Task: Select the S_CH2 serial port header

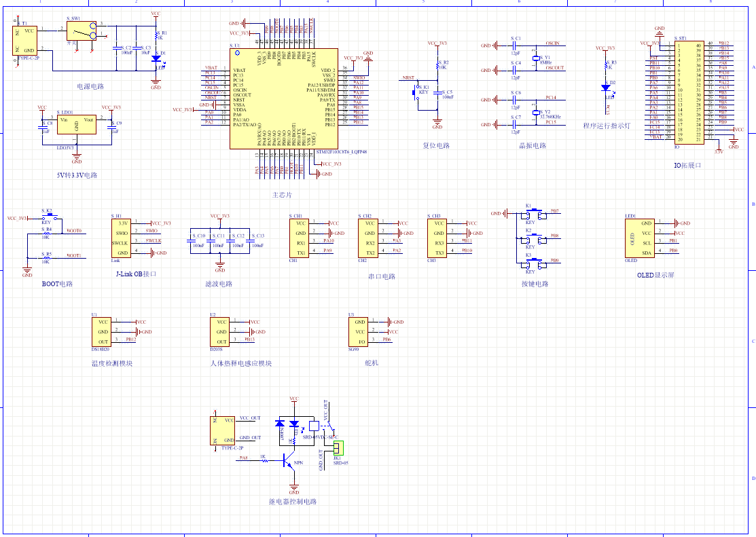Action: (x=367, y=238)
